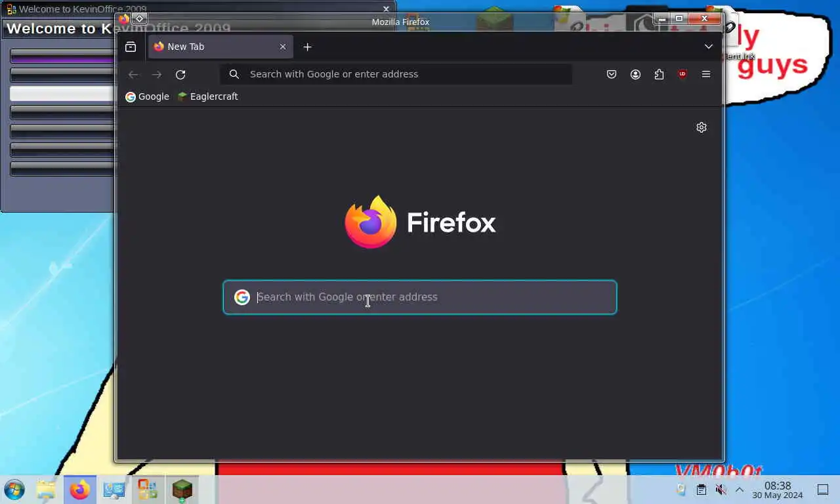The image size is (840, 504).
Task: Go forward one page
Action: point(157,74)
